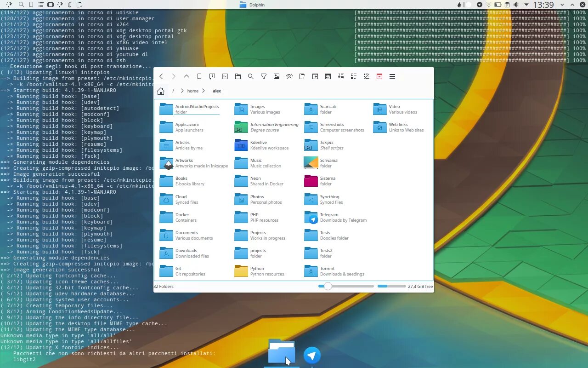The height and width of the screenshot is (368, 588).
Task: Select the Cloud folder
Action: [179, 199]
